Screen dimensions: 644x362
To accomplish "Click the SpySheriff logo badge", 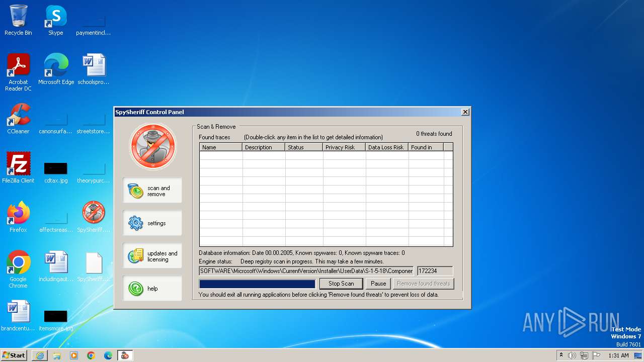I will point(153,146).
